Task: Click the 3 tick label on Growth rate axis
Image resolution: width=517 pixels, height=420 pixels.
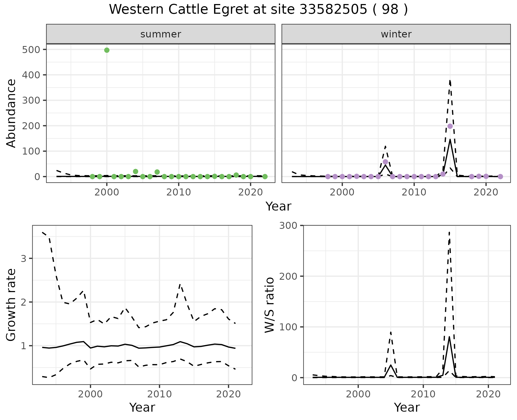Action: pyautogui.click(x=23, y=258)
